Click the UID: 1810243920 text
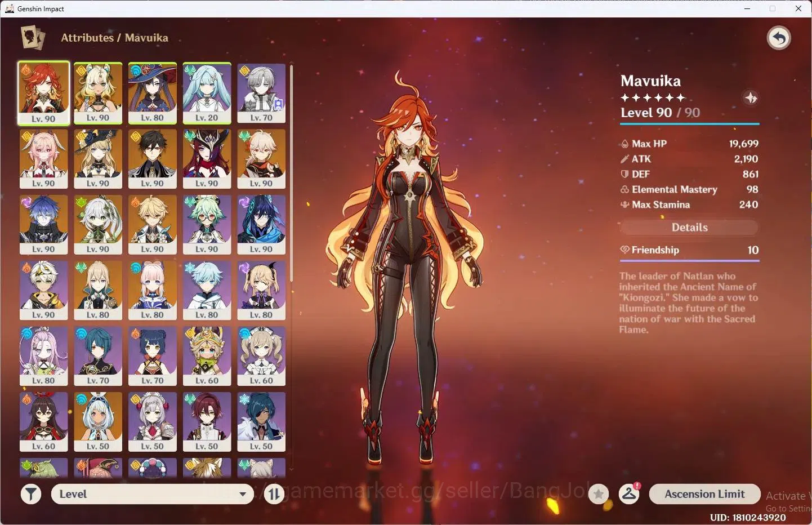The image size is (812, 525). point(748,517)
